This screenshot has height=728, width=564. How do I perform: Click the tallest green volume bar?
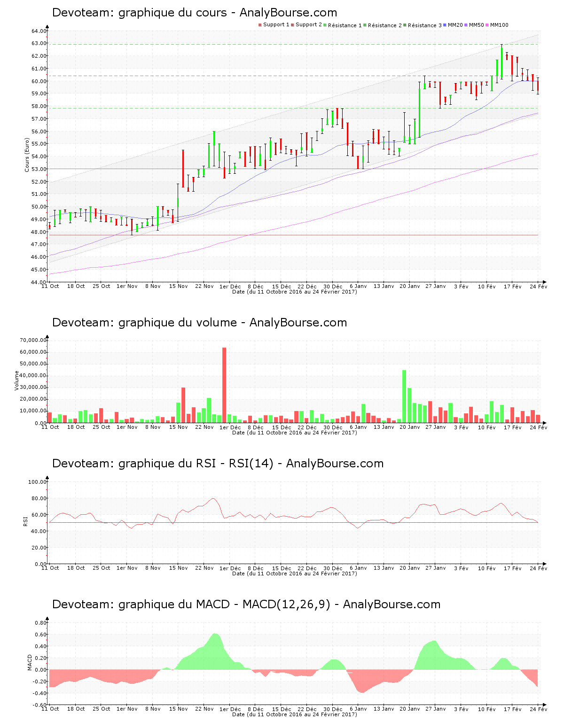click(404, 396)
